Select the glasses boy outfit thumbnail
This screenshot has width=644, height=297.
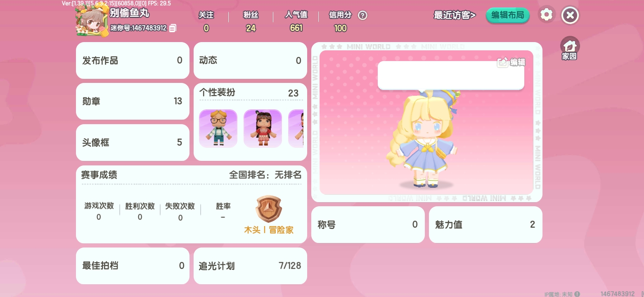point(218,128)
